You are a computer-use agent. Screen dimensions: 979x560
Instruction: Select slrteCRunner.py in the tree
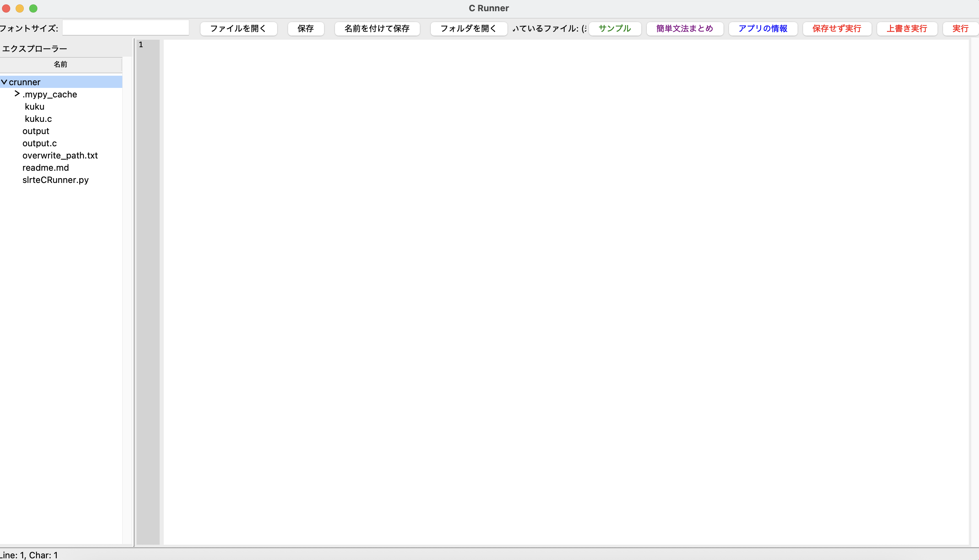click(x=55, y=180)
